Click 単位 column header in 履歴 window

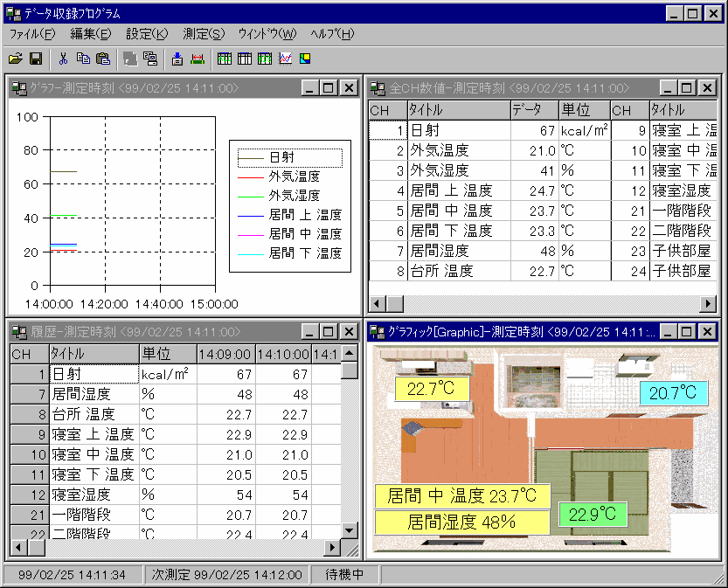click(x=168, y=354)
